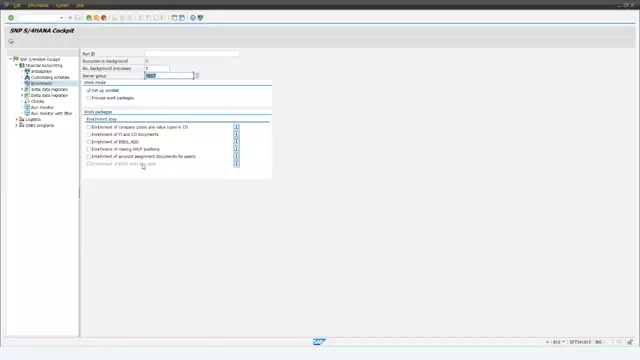The image size is (640, 360).
Task: Select Customizing activities in the tree
Action: tap(50, 77)
